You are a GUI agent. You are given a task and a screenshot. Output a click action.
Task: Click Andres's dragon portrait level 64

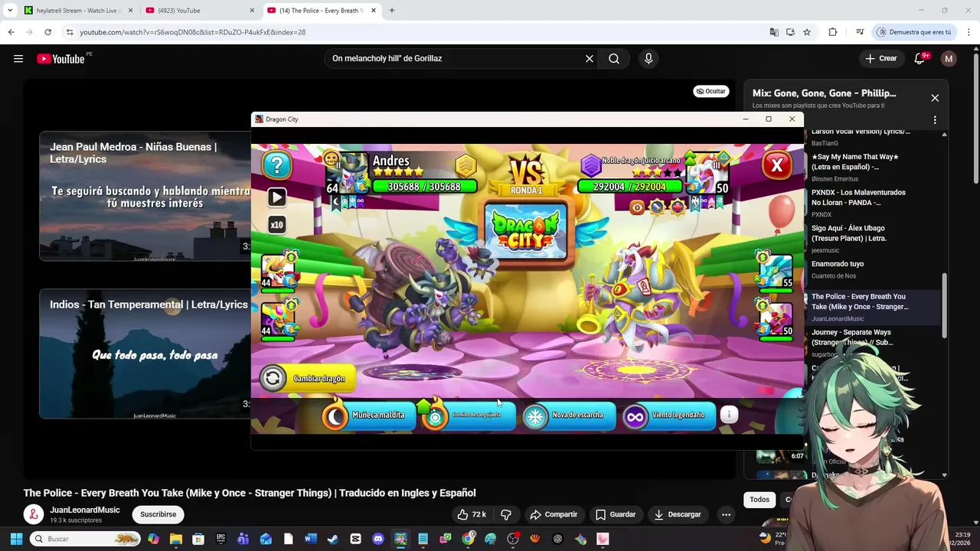pyautogui.click(x=349, y=173)
